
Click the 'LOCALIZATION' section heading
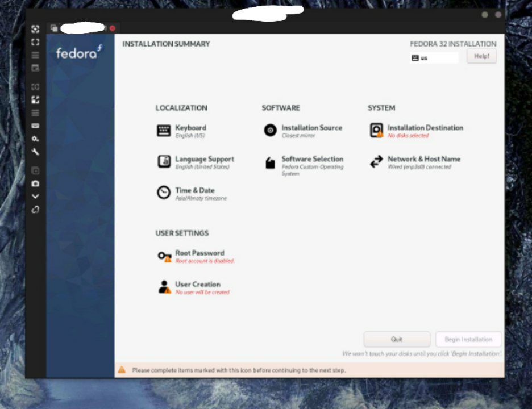tap(181, 108)
